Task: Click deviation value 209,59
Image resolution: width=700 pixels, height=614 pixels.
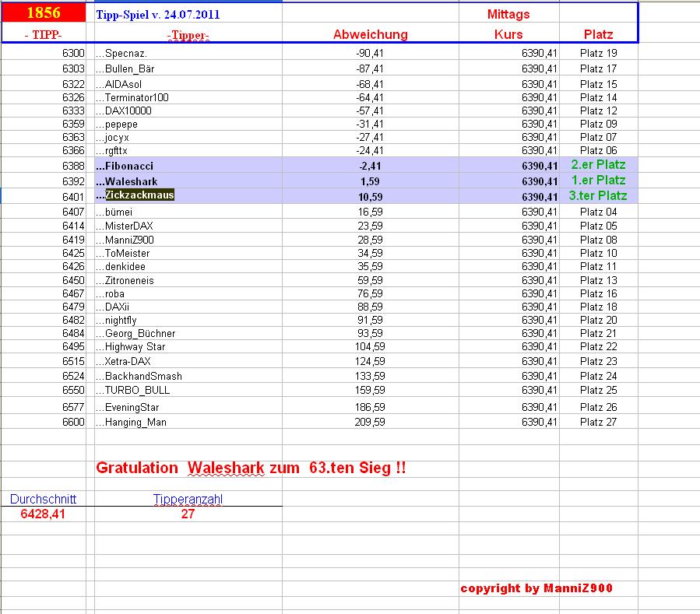Action: click(x=370, y=422)
